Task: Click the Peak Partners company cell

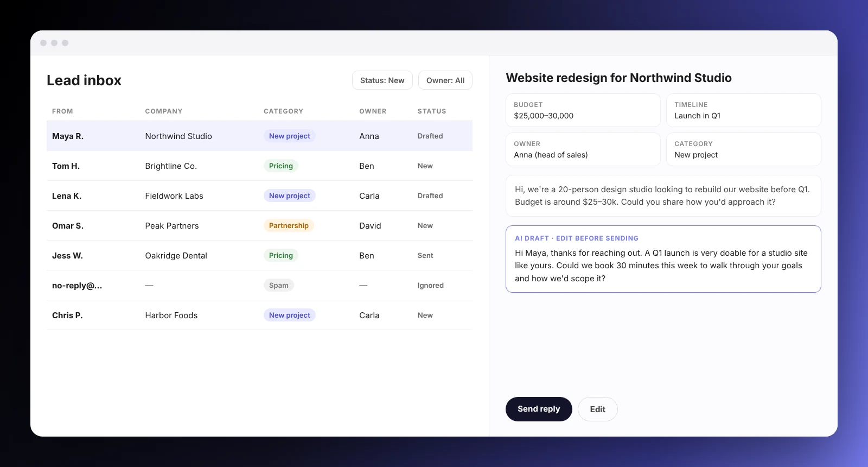Action: tap(172, 226)
